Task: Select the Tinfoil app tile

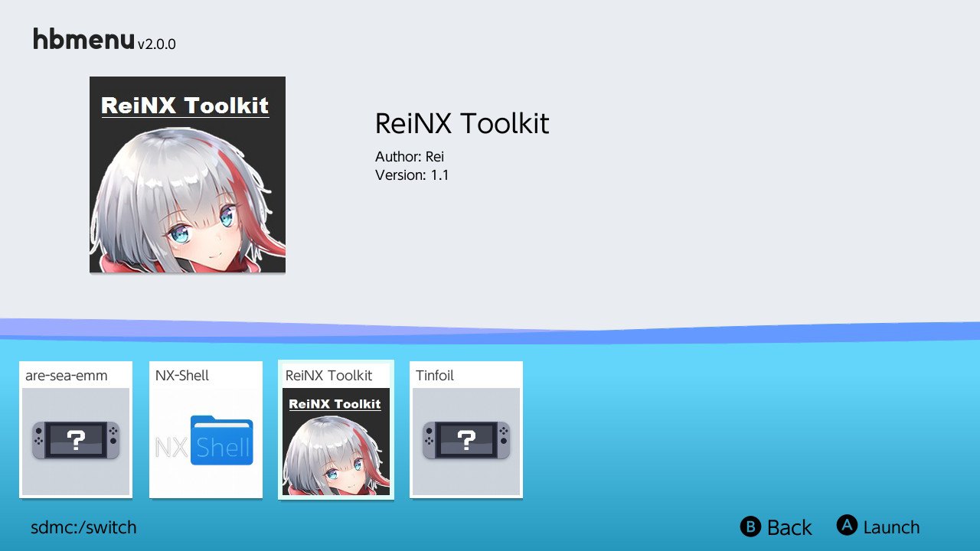Action: tap(466, 429)
